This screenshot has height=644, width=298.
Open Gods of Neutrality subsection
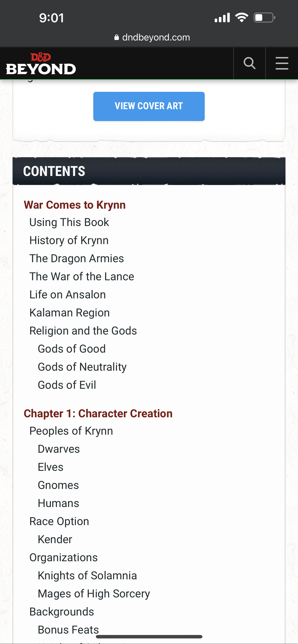82,367
